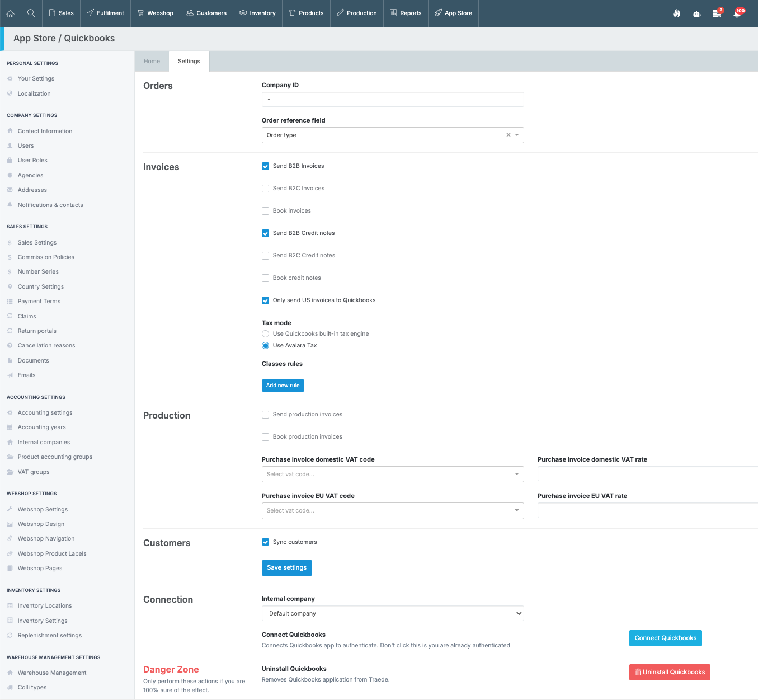
Task: Clear the Order type selection
Action: coord(508,135)
